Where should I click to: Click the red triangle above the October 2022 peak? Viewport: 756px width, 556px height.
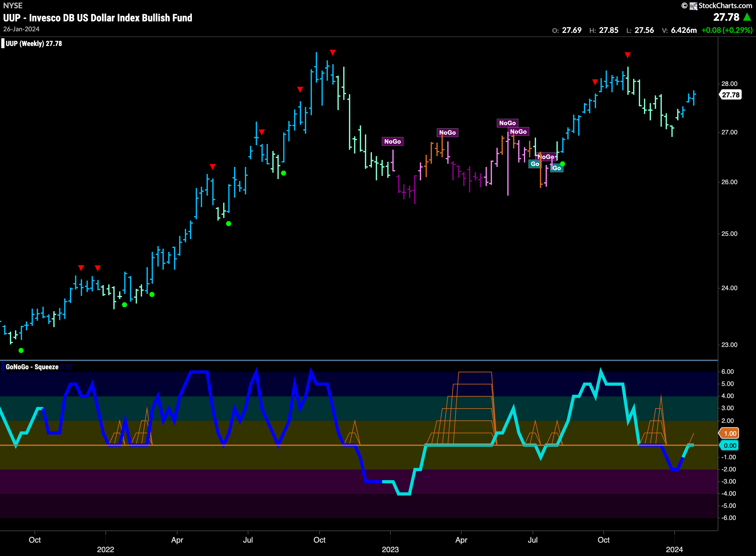click(x=333, y=52)
